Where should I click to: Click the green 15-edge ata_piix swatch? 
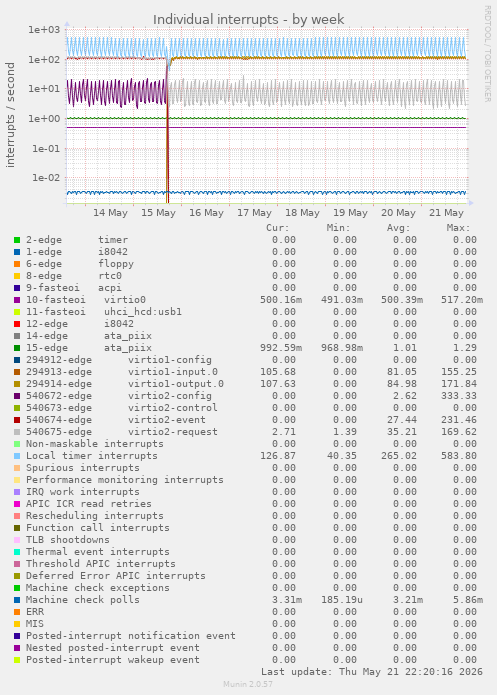pos(17,348)
